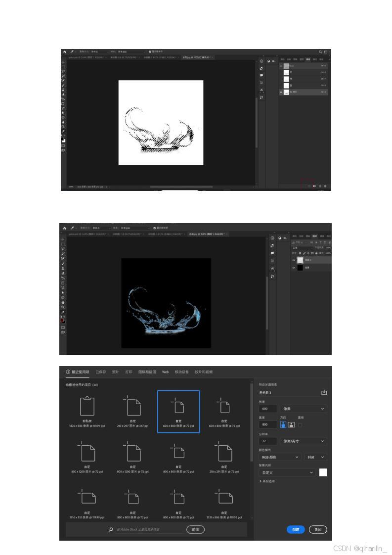Click foreground color swatch in top window toolbar
392x555 pixels.
coord(62,139)
